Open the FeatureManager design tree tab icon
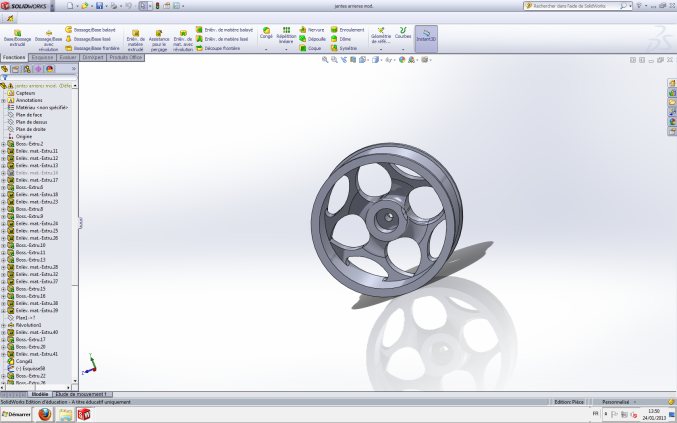 click(5, 69)
